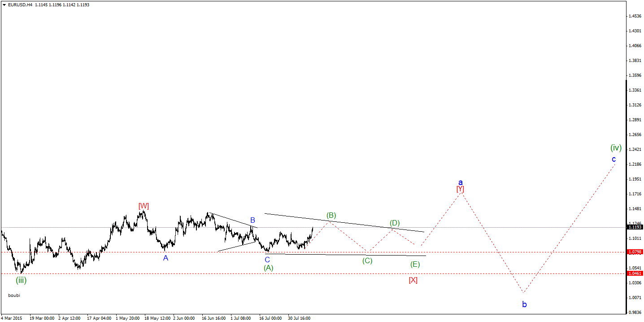Click the red 1.0461 price level tag
644x322 pixels.
[635, 273]
